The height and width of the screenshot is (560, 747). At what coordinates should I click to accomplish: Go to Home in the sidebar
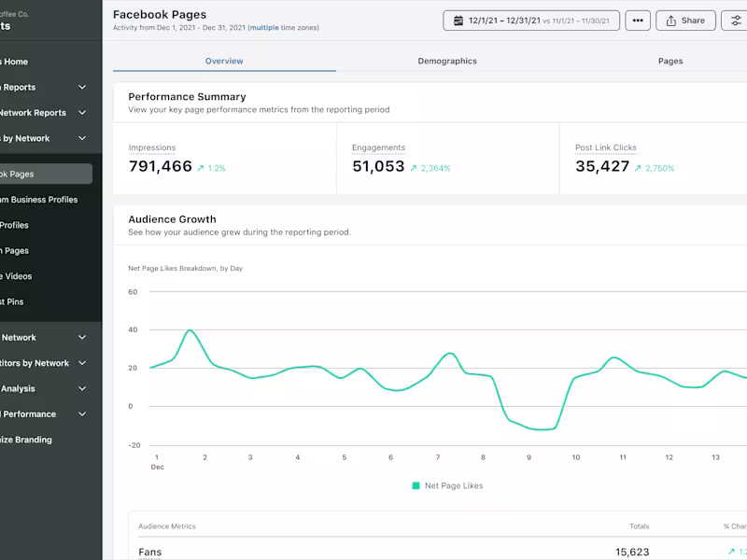point(16,62)
